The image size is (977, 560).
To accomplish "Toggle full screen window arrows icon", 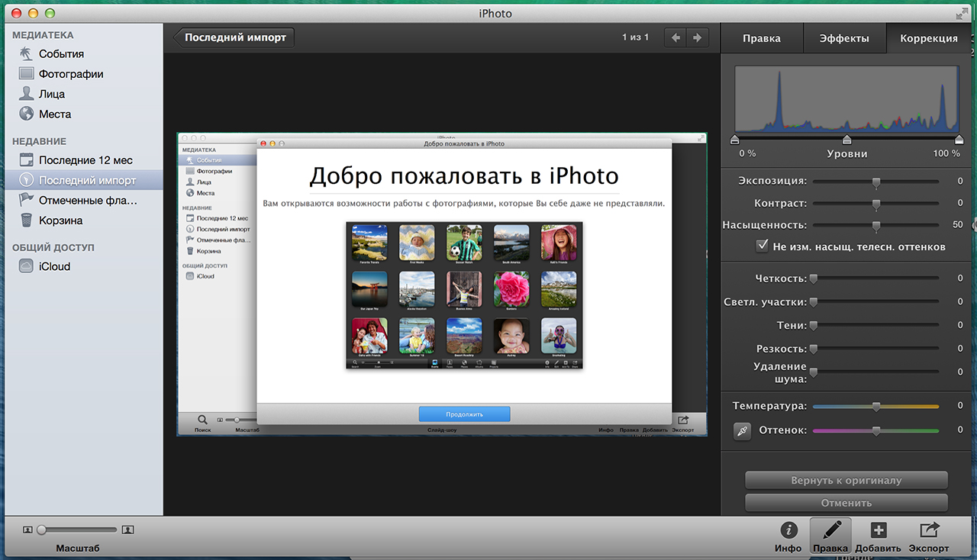I will coord(961,14).
